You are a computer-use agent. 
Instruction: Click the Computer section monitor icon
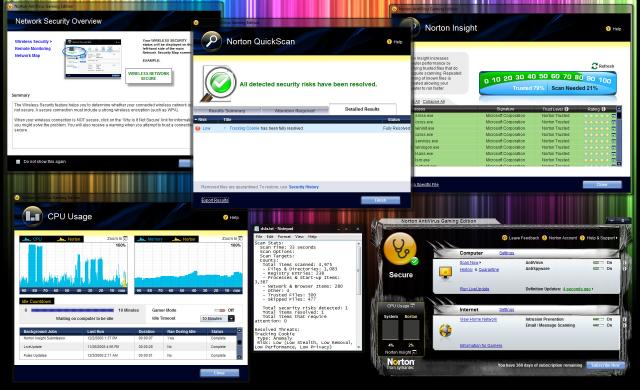coord(445,272)
